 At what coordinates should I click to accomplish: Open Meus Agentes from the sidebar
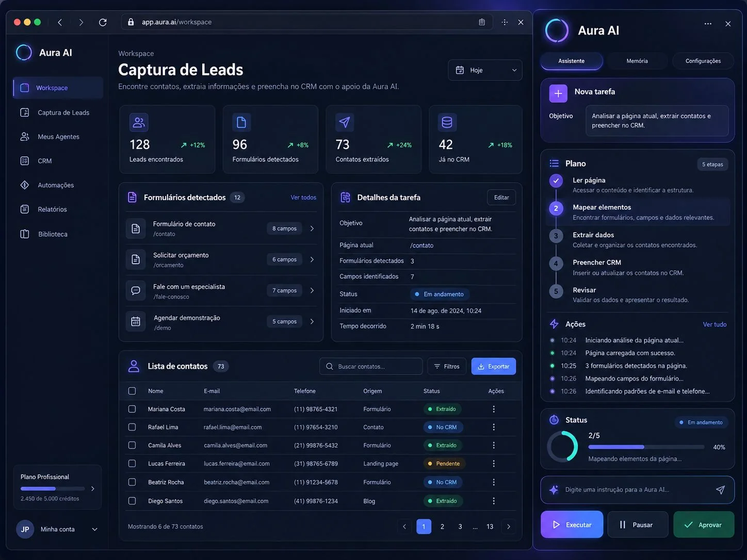coord(58,137)
